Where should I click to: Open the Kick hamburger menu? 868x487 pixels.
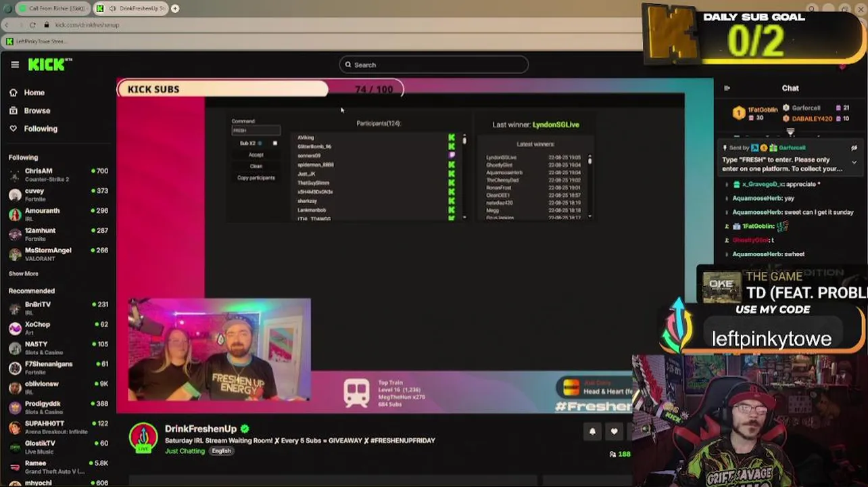coord(15,65)
